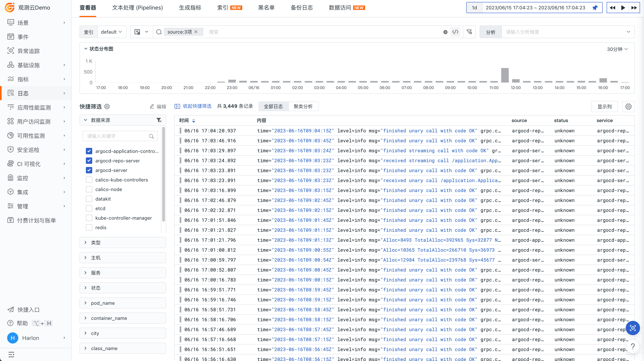
Task: Click the pin icon next to the time range
Action: click(x=595, y=8)
